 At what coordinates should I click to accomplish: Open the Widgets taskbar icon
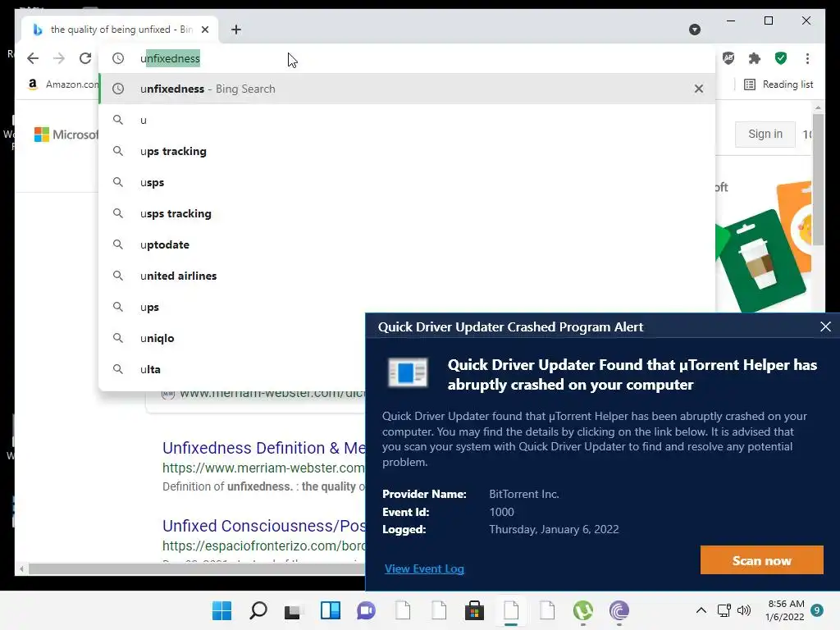pos(330,610)
